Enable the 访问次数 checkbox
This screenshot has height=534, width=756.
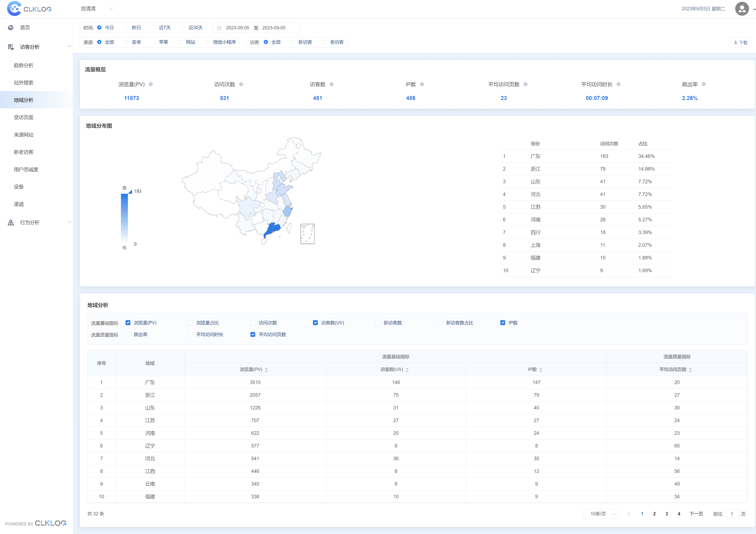click(x=253, y=323)
